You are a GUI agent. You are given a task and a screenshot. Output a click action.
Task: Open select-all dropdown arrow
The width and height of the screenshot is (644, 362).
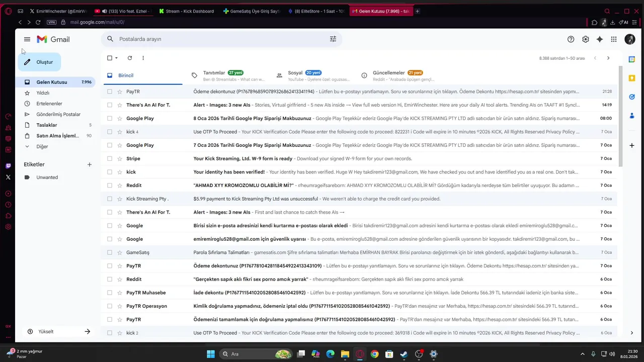(117, 58)
